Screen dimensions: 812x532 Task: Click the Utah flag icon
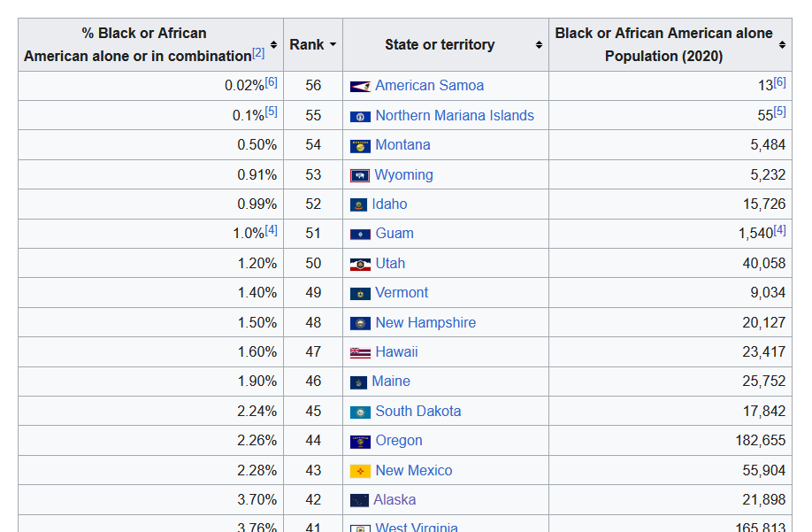[x=360, y=264]
